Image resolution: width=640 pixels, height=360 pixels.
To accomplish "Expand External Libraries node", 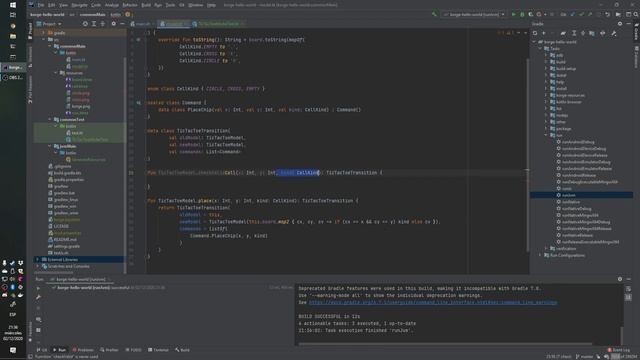I will pos(38,260).
